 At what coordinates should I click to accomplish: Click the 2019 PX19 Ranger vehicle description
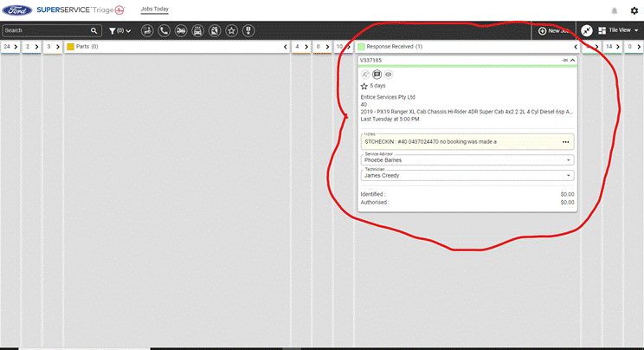(467, 112)
